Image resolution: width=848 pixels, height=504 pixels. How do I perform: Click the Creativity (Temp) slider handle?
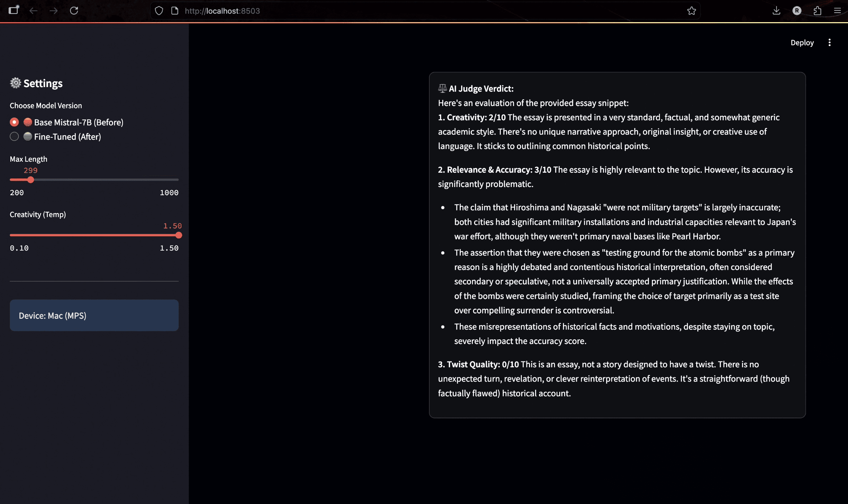179,235
